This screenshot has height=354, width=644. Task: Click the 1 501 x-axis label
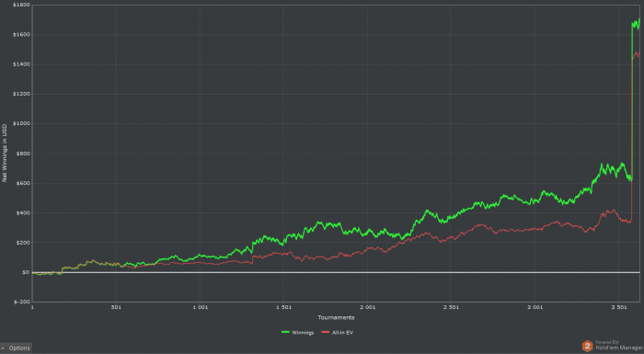pyautogui.click(x=283, y=307)
